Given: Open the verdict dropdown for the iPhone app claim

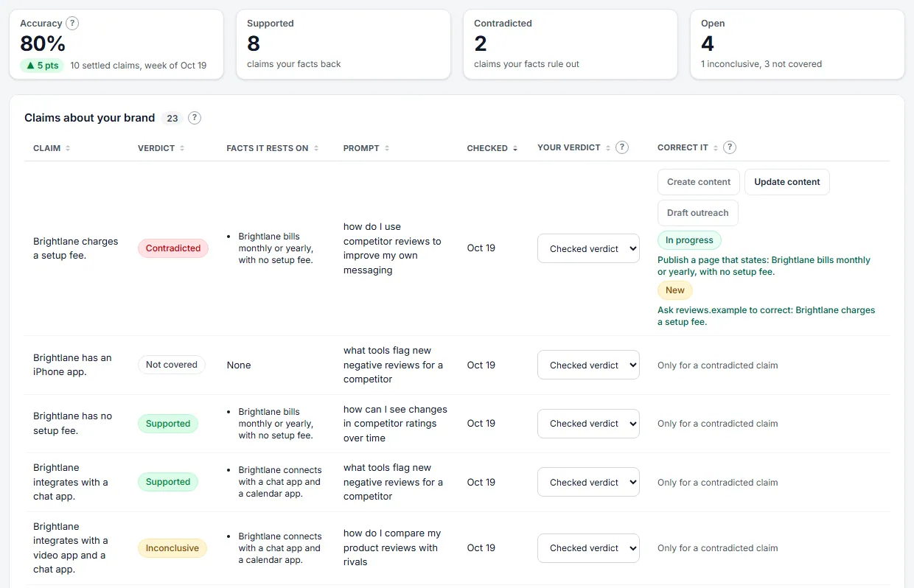Looking at the screenshot, I should tap(588, 365).
